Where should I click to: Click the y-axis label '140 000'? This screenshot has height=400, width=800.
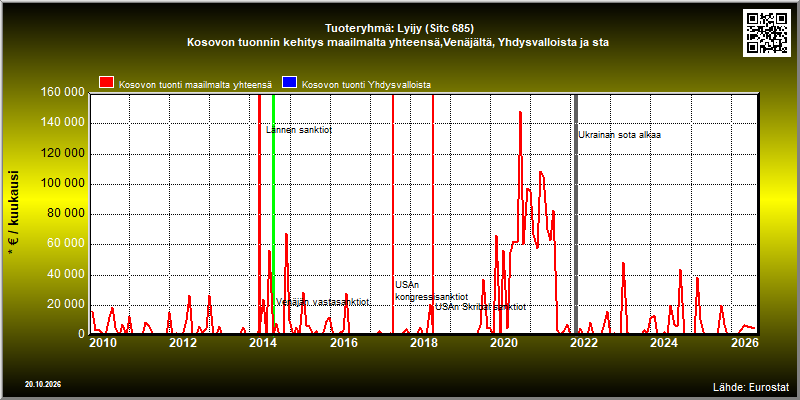(x=62, y=123)
